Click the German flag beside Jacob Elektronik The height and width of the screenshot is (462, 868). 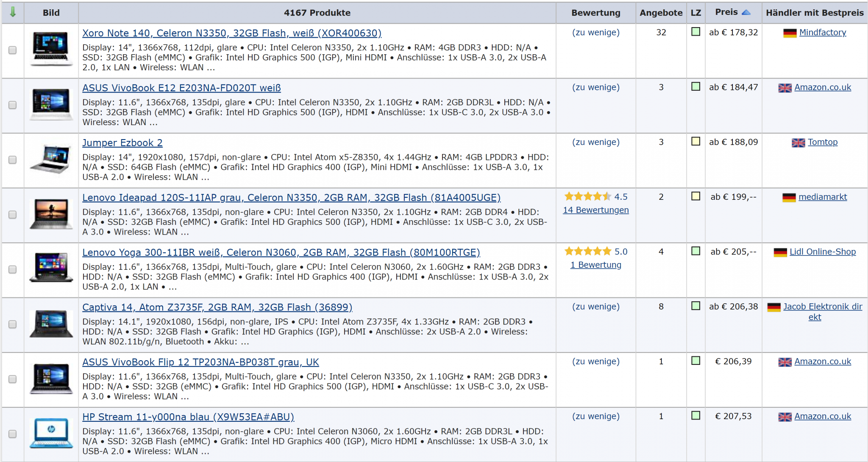pyautogui.click(x=774, y=307)
